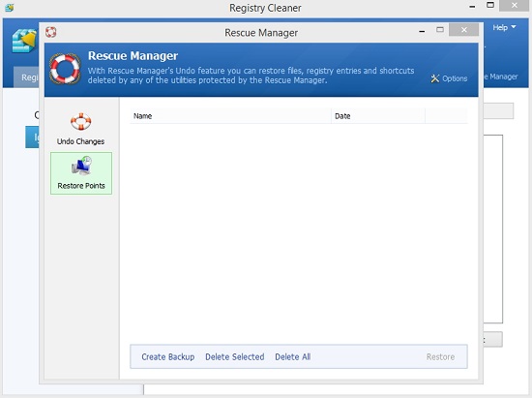Close the Registry Cleaner window

point(515,5)
